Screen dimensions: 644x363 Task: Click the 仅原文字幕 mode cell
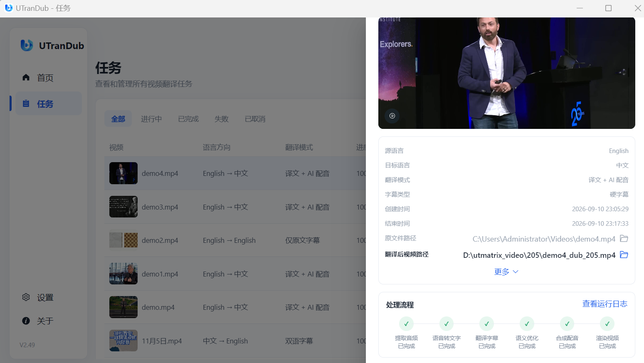303,240
